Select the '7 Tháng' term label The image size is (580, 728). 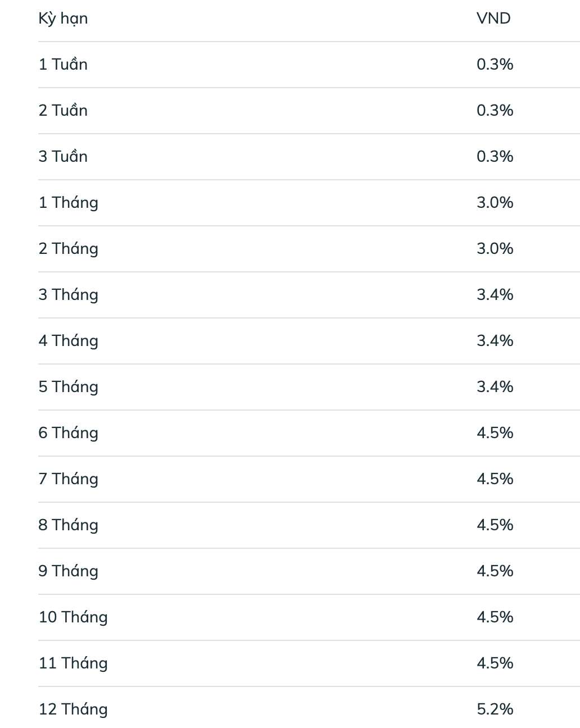pos(68,479)
